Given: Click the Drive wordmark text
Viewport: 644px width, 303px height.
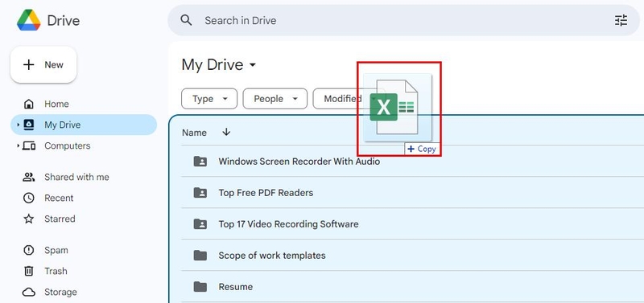Looking at the screenshot, I should pyautogui.click(x=64, y=21).
